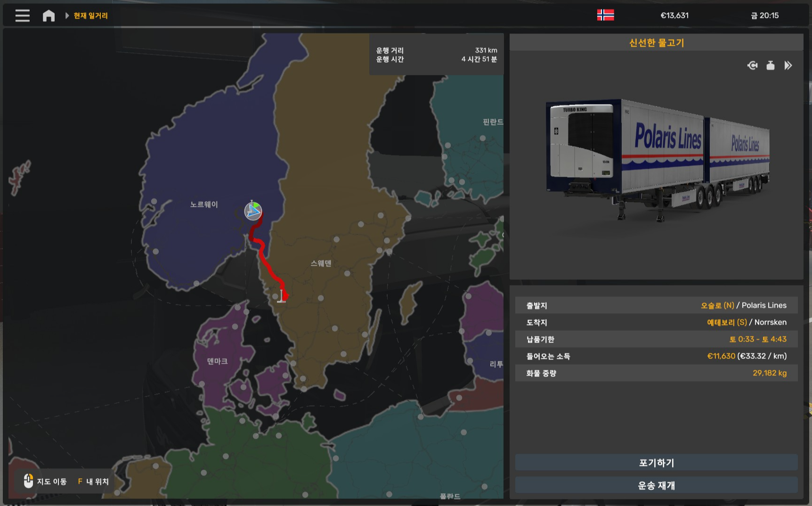Image resolution: width=812 pixels, height=506 pixels.
Task: Click the 핀란드 label on map
Action: click(493, 122)
